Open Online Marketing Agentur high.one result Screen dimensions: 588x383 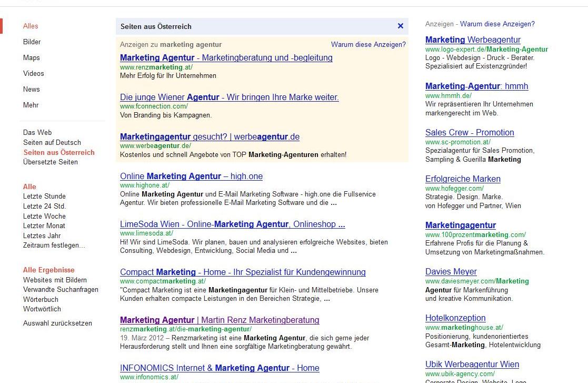(191, 176)
